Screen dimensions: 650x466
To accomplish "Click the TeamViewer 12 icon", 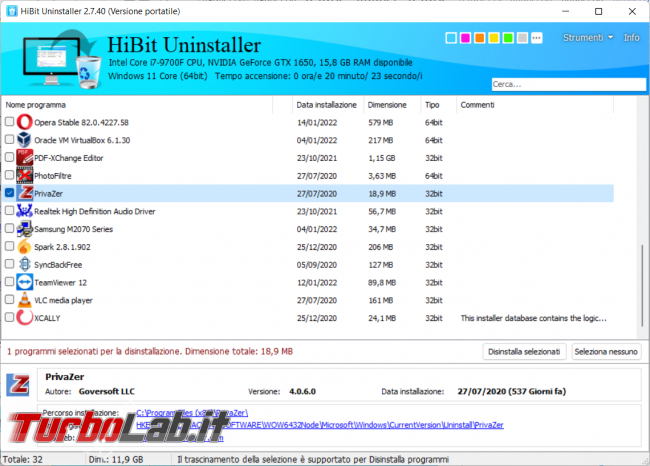I will 24,282.
